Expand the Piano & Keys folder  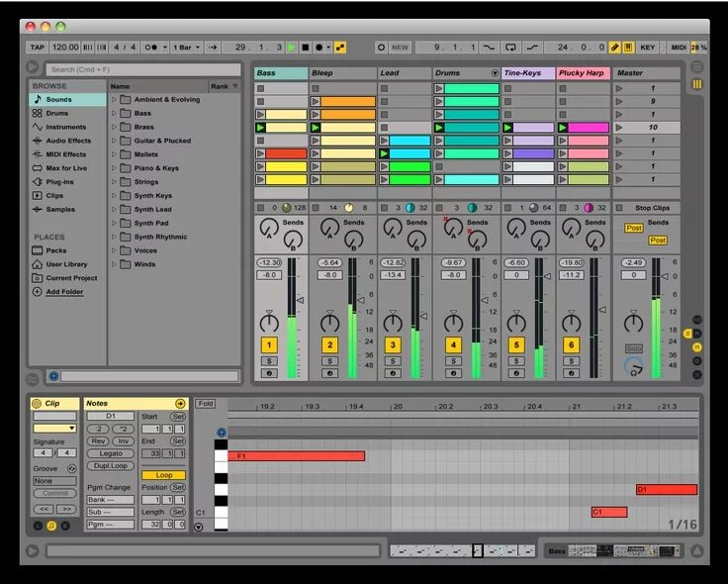(x=114, y=167)
